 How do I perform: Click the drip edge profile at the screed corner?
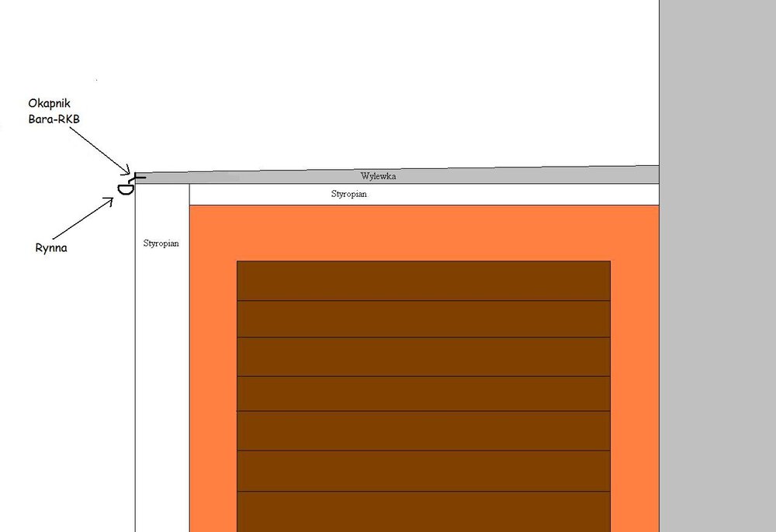tap(138, 178)
